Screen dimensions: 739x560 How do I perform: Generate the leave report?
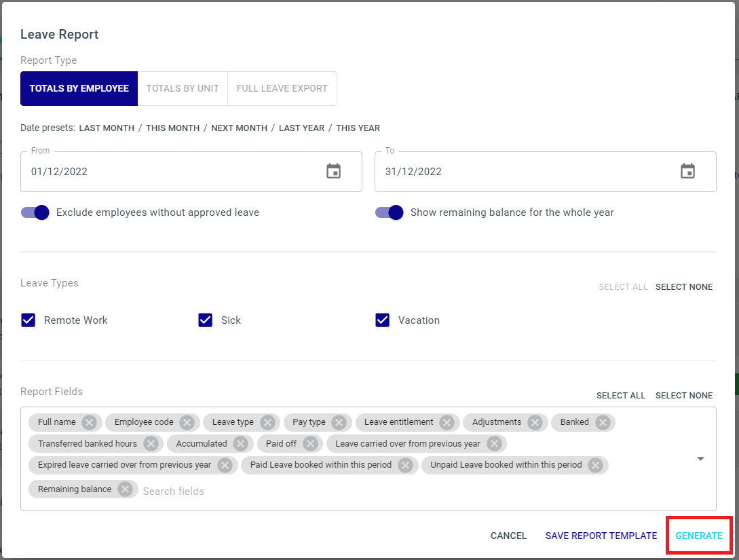coord(699,536)
